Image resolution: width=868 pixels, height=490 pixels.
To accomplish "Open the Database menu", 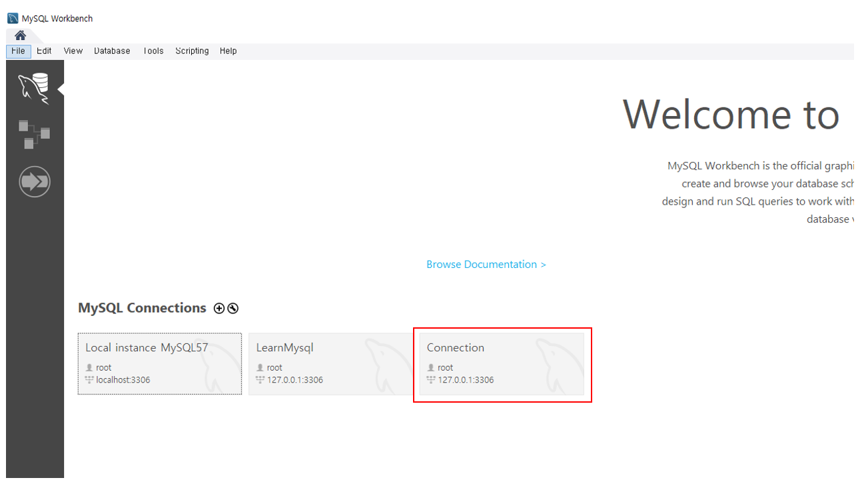I will click(x=112, y=51).
